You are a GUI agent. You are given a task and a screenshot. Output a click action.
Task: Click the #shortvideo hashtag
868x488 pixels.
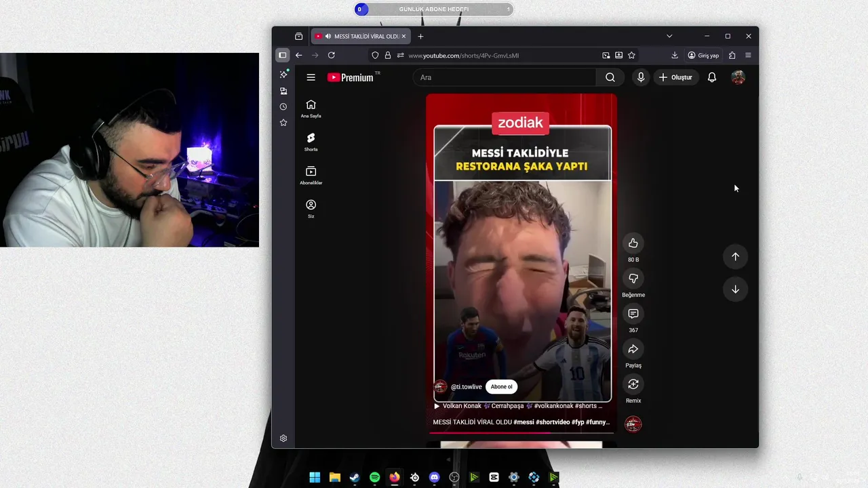click(553, 422)
